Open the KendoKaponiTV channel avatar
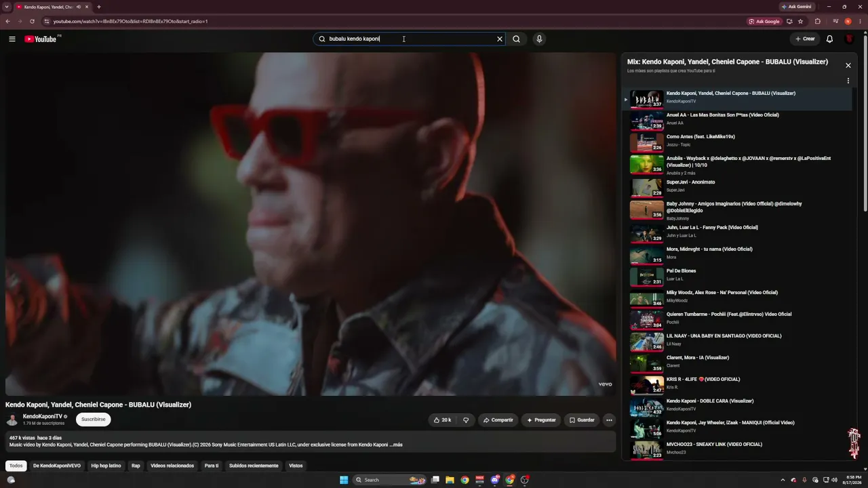Screen dimensions: 868x488 [x=12, y=420]
